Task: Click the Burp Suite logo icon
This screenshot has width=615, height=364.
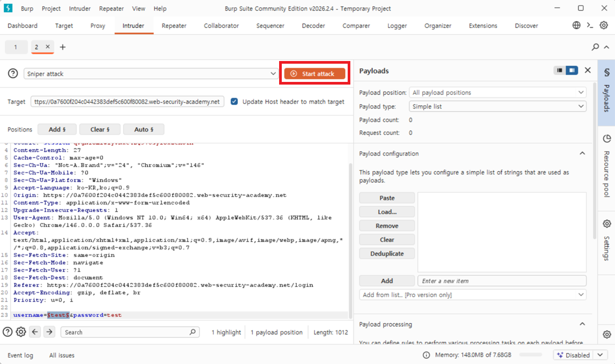Action: 8,8
